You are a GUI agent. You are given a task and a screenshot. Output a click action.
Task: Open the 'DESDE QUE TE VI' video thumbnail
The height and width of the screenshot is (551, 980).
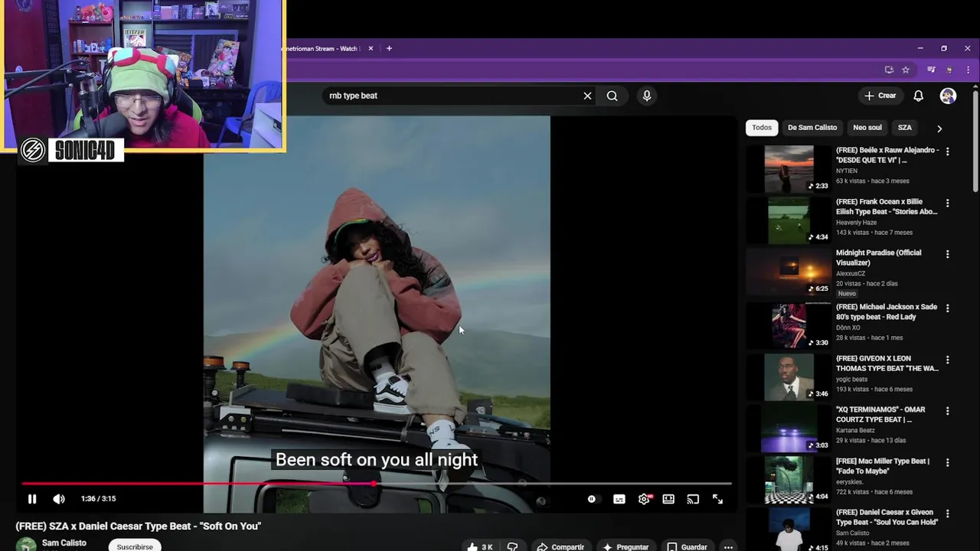coord(789,169)
